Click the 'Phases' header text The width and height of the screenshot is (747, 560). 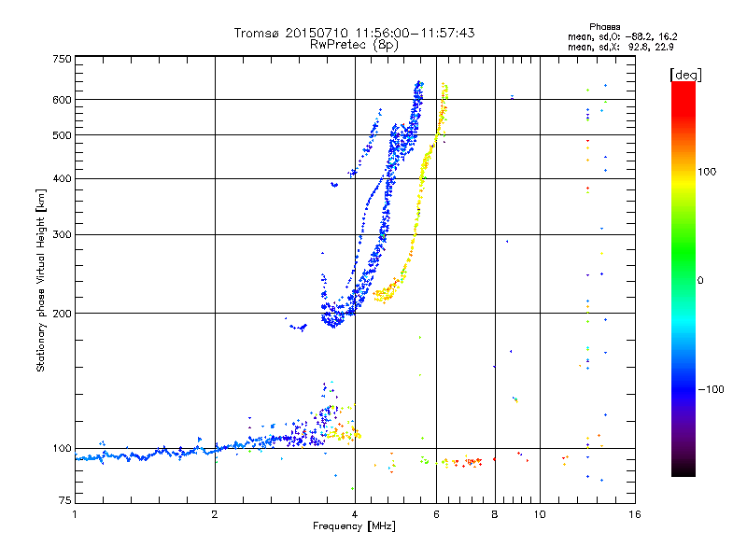coord(604,27)
